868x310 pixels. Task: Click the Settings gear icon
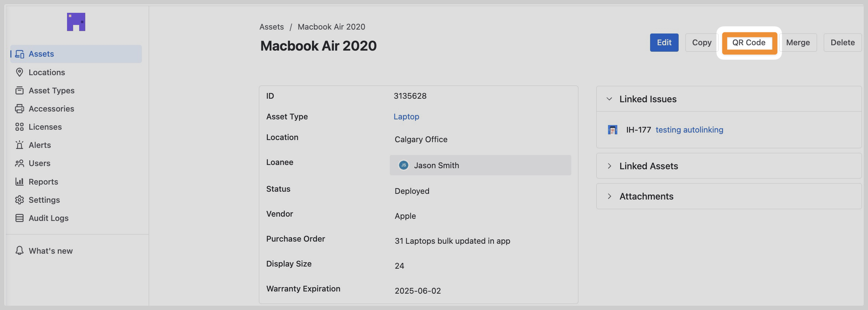(20, 200)
